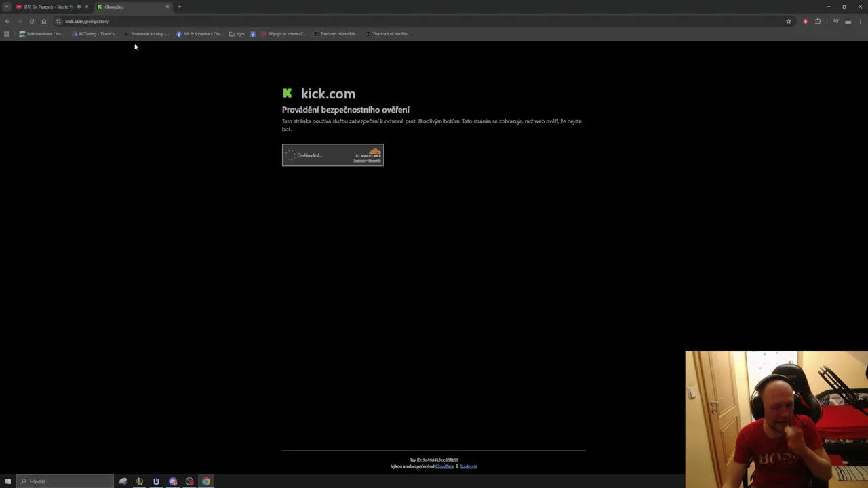
Task: Click the Cloudflare logo in the widget
Action: (x=368, y=154)
